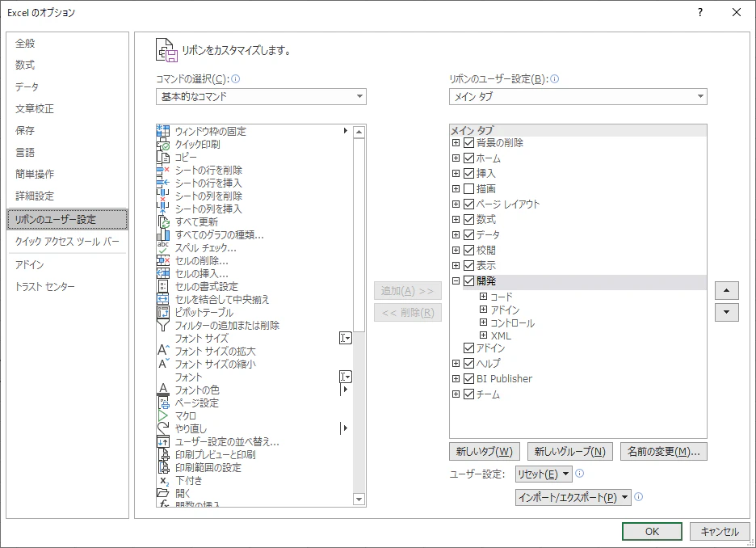This screenshot has width=756, height=548.
Task: Move selected tab up with arrow button
Action: pyautogui.click(x=727, y=291)
